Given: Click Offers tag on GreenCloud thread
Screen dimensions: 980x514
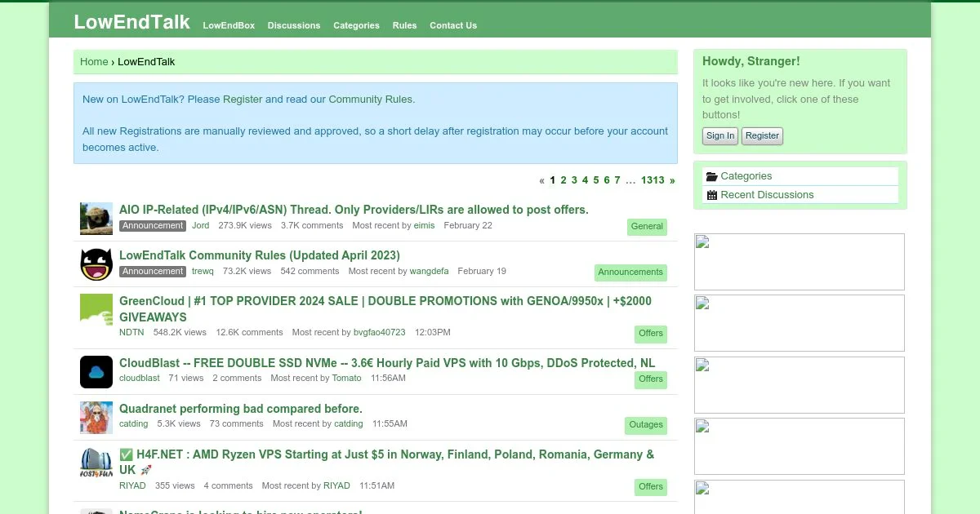Looking at the screenshot, I should tap(651, 334).
